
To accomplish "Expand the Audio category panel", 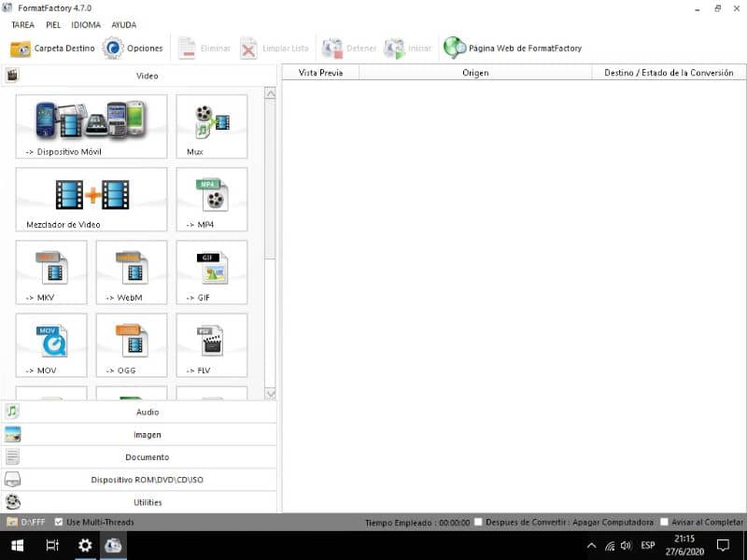I will click(139, 412).
